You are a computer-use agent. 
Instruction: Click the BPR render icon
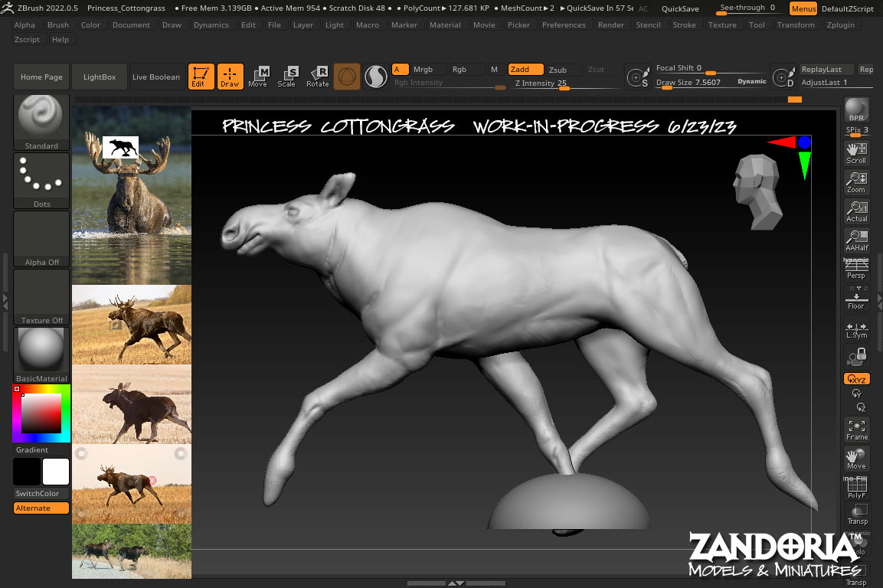tap(856, 110)
